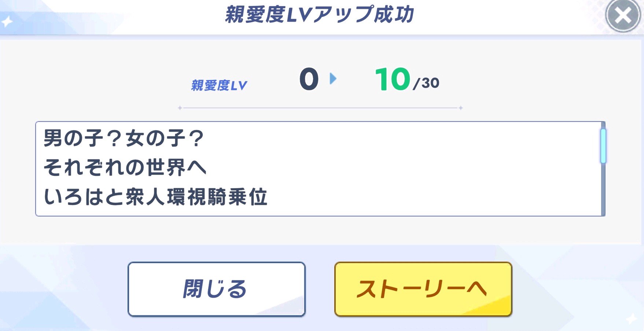Image resolution: width=644 pixels, height=331 pixels.
Task: Click the blue arrow between level numbers
Action: (x=333, y=79)
